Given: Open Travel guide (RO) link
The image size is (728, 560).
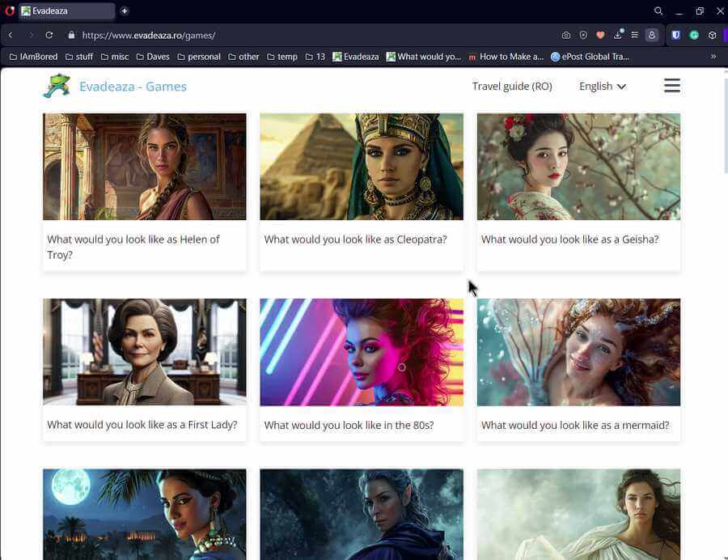Looking at the screenshot, I should [x=512, y=87].
